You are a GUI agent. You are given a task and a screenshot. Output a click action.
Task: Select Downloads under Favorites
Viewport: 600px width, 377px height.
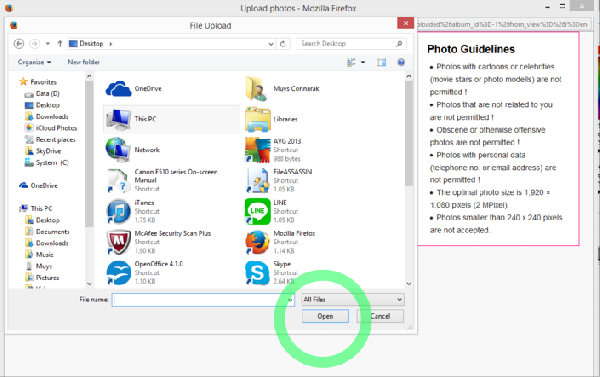coord(46,116)
